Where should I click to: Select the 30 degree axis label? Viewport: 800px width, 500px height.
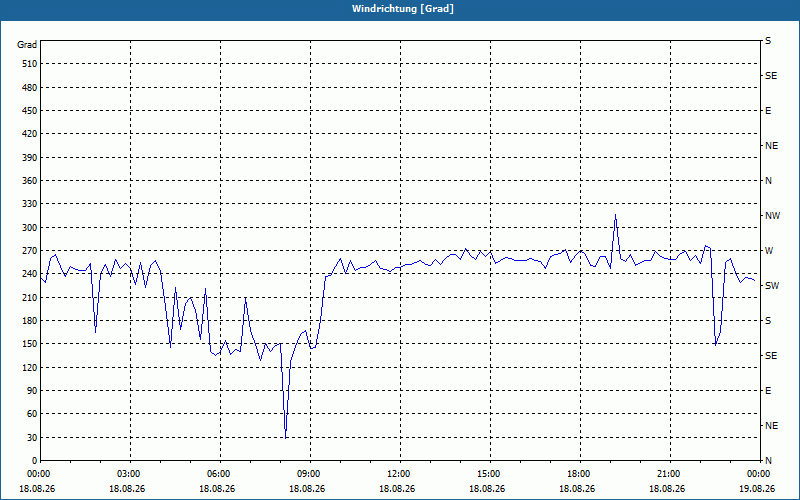coord(31,437)
